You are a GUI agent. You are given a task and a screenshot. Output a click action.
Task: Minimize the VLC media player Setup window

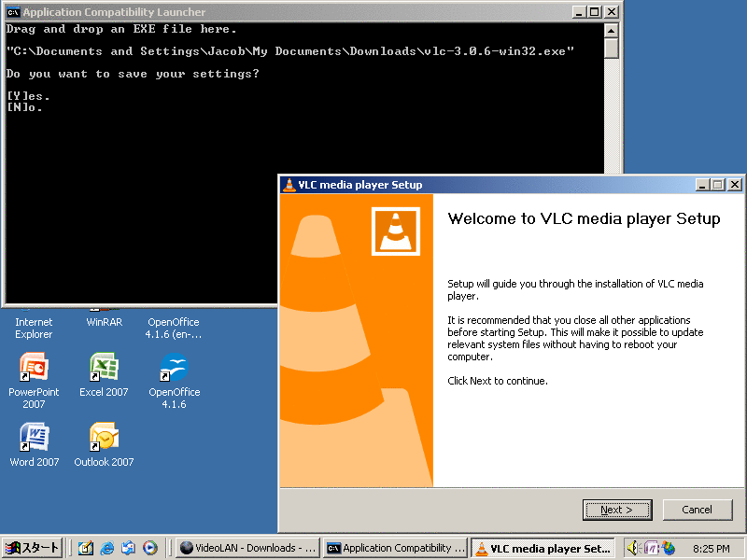(702, 185)
